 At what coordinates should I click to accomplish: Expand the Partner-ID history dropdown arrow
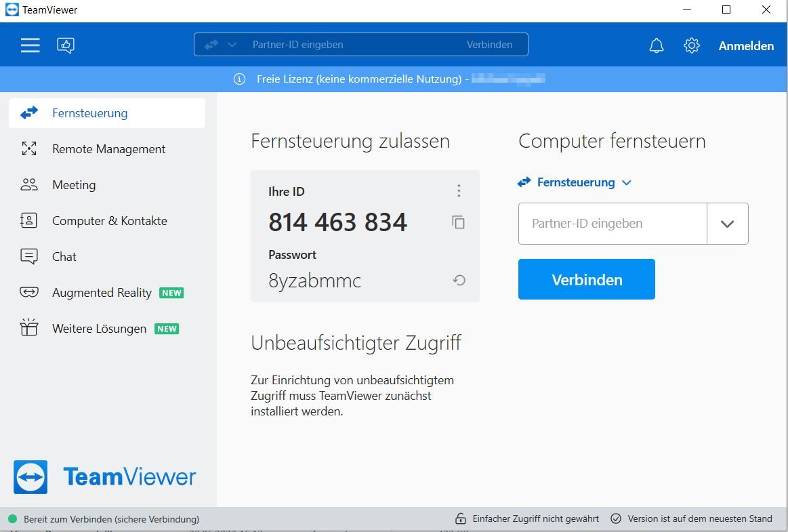pos(727,224)
